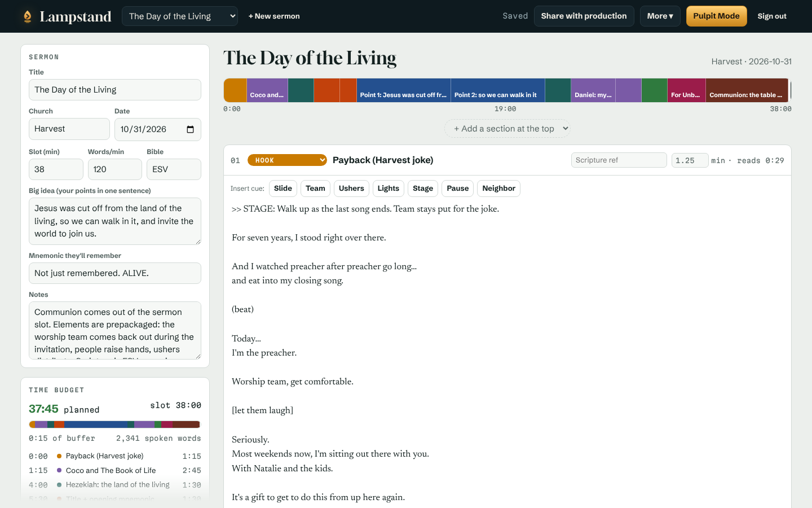Insert a Neighbor cue
This screenshot has width=812, height=508.
point(498,189)
